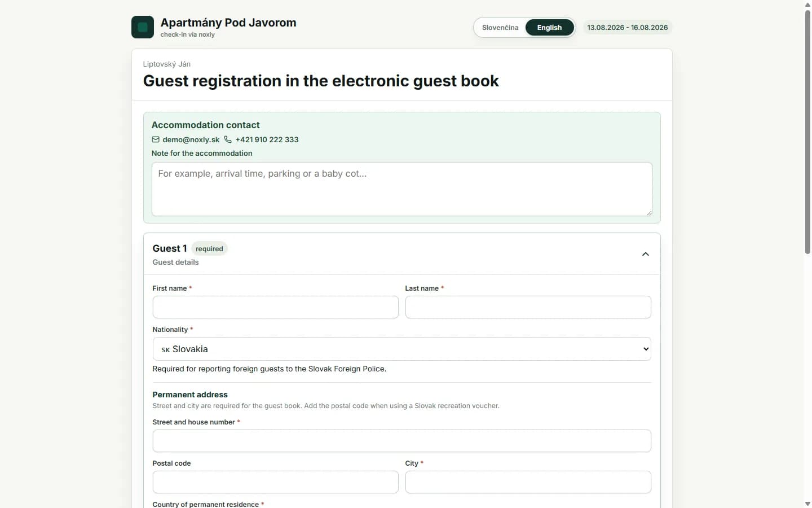Click the envelope icon beside demo@noxly.sk
This screenshot has height=508, width=812.
point(156,139)
